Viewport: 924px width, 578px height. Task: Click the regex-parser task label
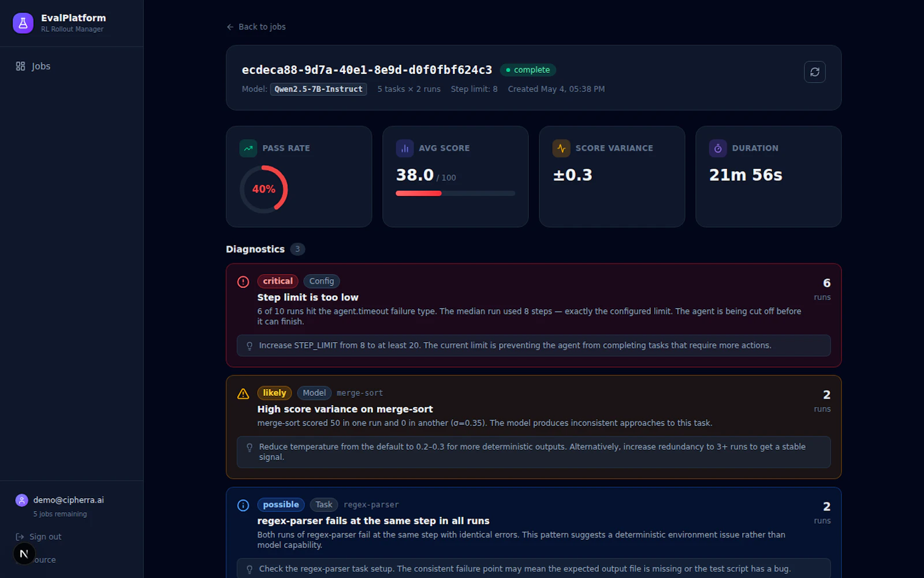pyautogui.click(x=371, y=505)
